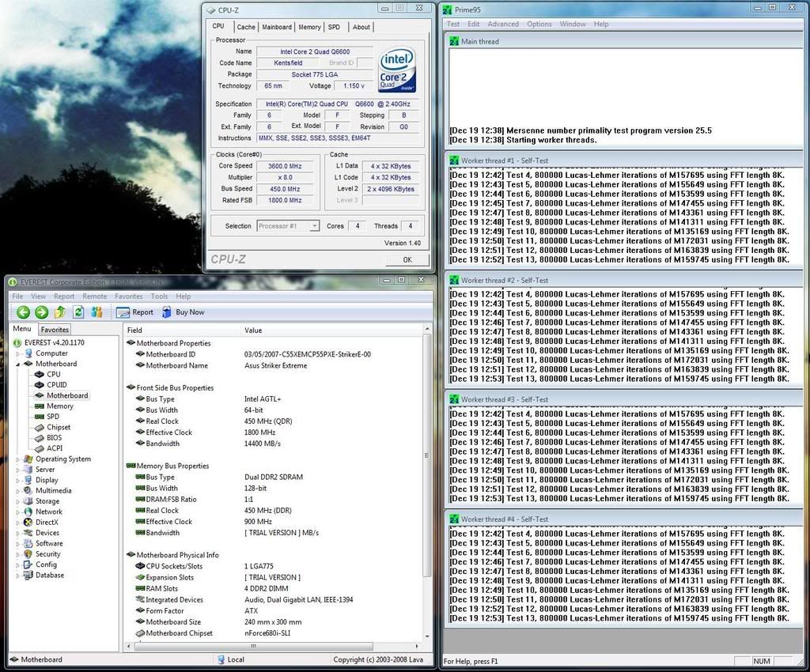810x672 pixels.
Task: Switch to the Favorites tab in EVEREST
Action: (x=55, y=330)
